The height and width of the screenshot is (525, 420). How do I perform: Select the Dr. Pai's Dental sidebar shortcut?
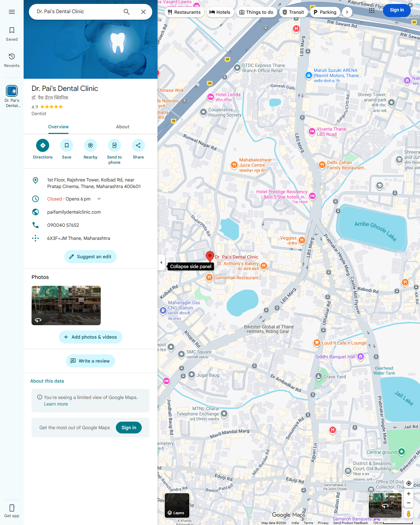pyautogui.click(x=12, y=96)
